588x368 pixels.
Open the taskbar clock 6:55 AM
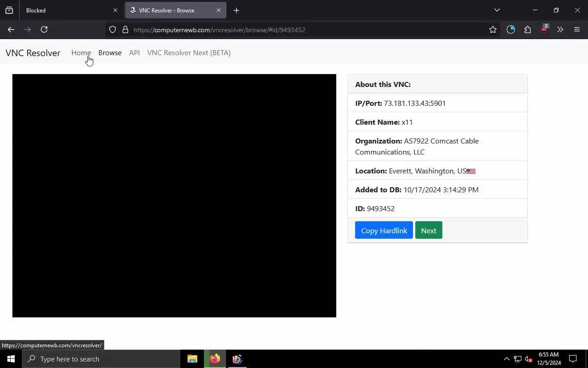[549, 359]
